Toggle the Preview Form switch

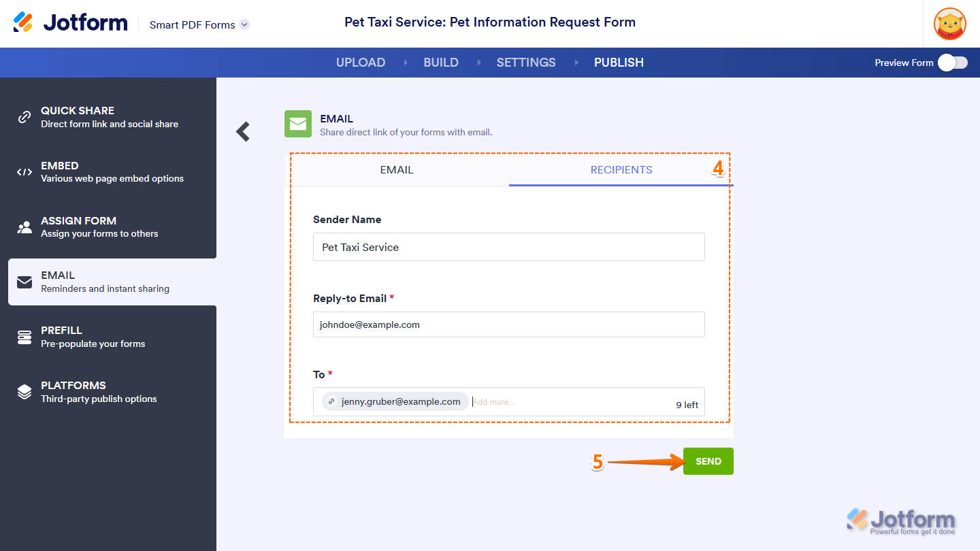952,63
